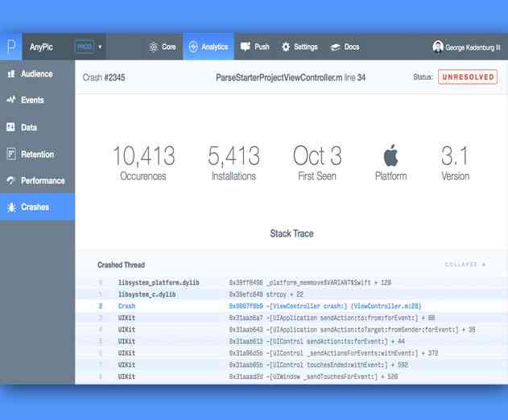The height and width of the screenshot is (420, 508).
Task: Click the Crashed Thread label
Action: [122, 265]
